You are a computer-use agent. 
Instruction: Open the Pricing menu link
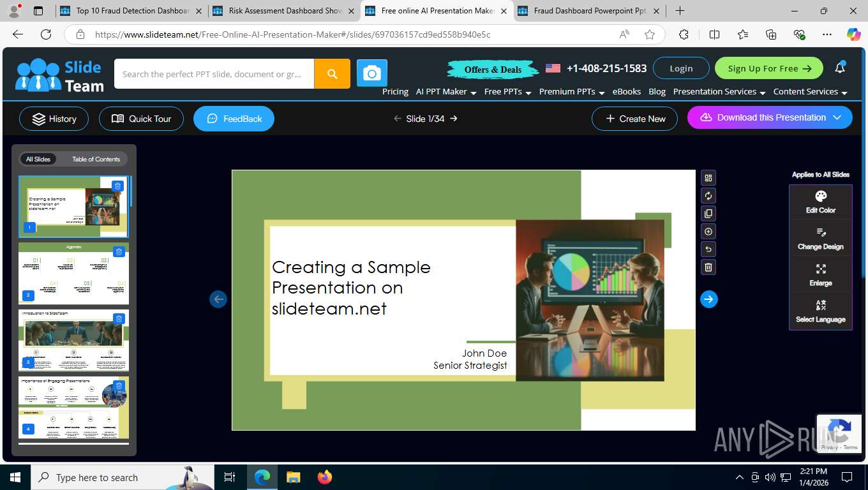click(395, 92)
